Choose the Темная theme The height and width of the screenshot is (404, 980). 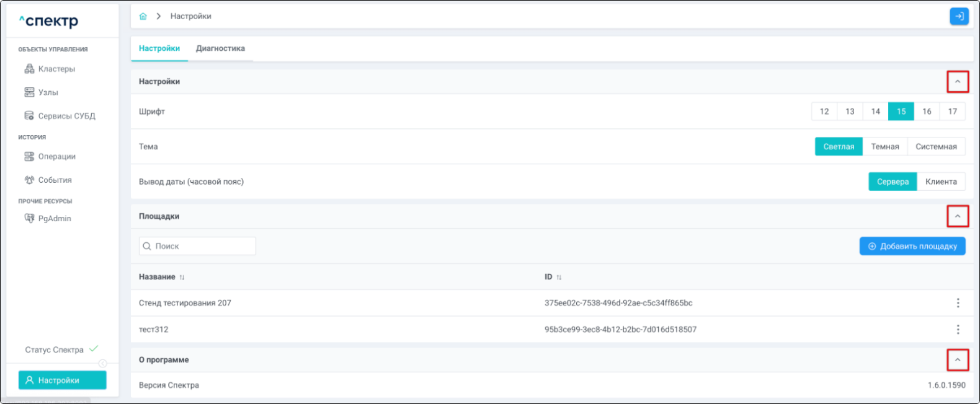[x=885, y=147]
